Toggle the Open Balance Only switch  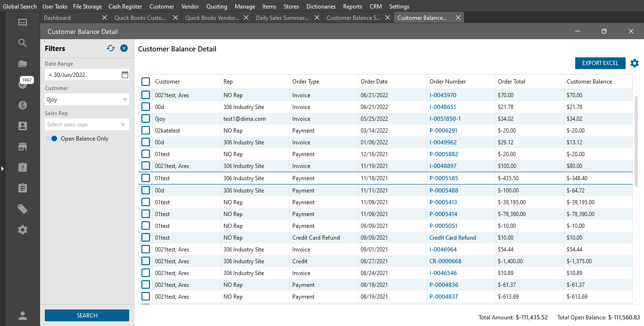pos(52,139)
